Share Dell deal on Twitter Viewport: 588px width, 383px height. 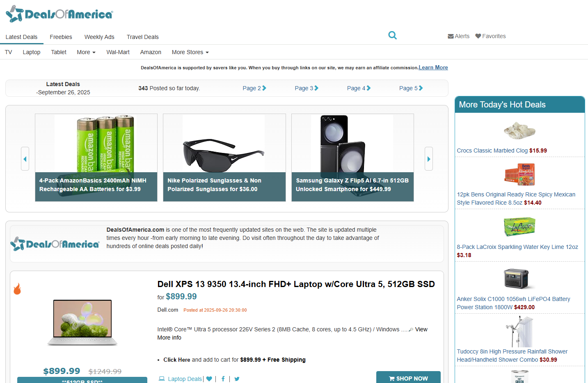(x=237, y=379)
